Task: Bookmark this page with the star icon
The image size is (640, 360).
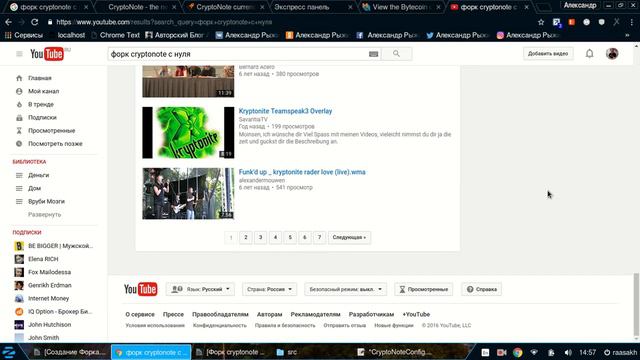Action: click(541, 22)
